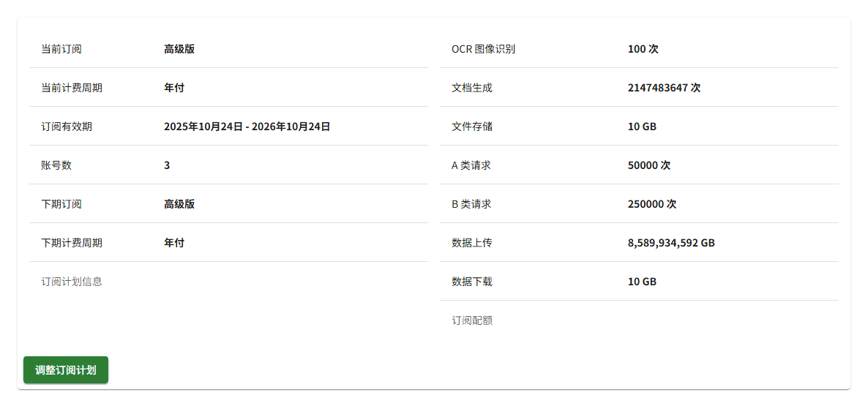Click the 100 次 quota value
The width and height of the screenshot is (868, 406).
[x=643, y=49]
